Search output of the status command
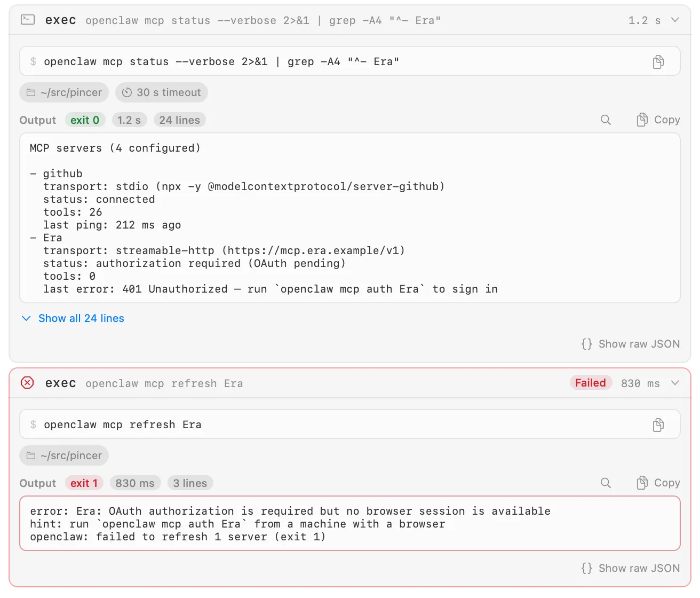The height and width of the screenshot is (598, 700). pyautogui.click(x=606, y=120)
